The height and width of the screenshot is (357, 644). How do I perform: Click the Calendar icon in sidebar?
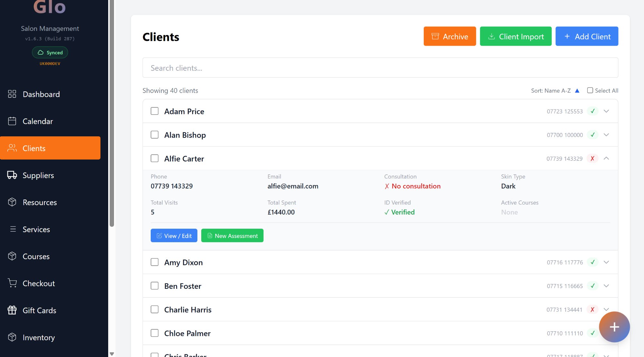click(12, 121)
